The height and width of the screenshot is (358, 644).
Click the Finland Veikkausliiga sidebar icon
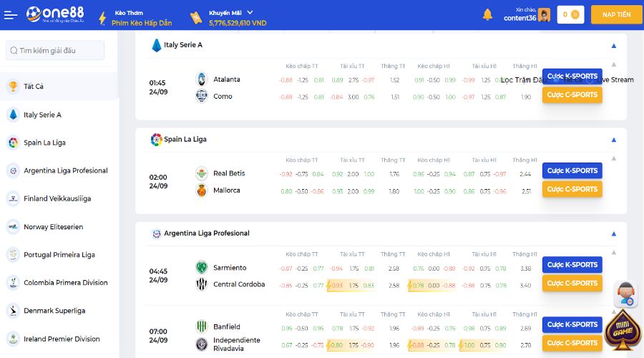(13, 198)
